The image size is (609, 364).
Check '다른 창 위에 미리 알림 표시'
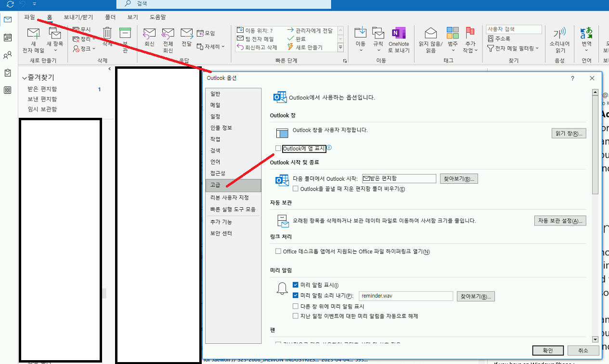point(296,306)
